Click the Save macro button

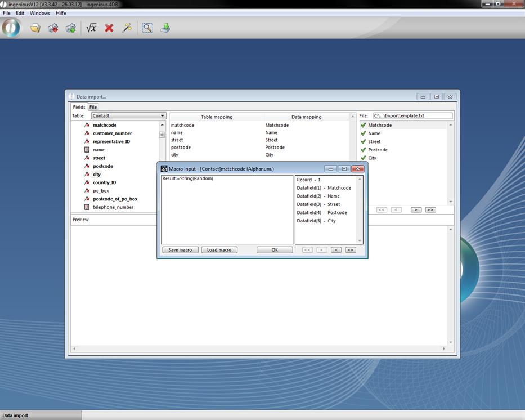click(x=180, y=250)
